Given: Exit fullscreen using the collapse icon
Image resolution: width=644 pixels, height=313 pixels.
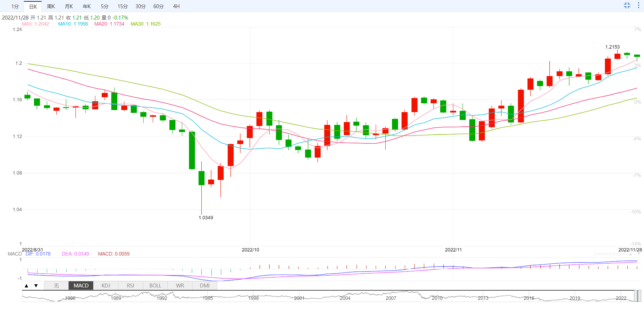Looking at the screenshot, I should pyautogui.click(x=627, y=5).
